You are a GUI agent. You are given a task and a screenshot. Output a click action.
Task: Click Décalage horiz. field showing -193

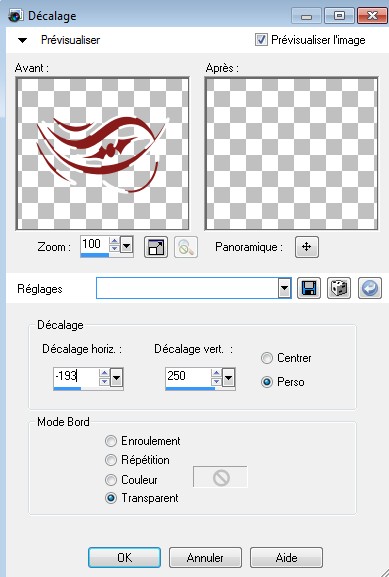point(75,376)
